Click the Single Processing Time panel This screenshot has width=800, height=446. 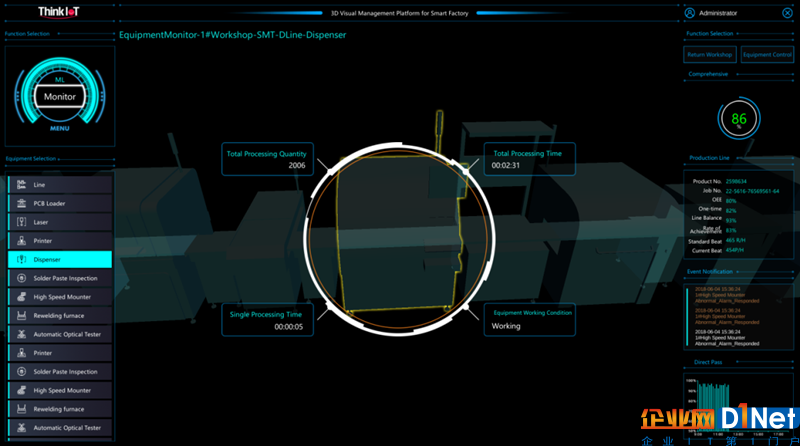pos(267,320)
